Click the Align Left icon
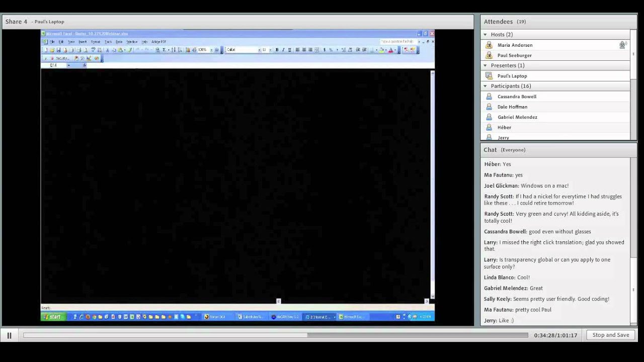Viewport: 644px width, 362px height. click(298, 50)
